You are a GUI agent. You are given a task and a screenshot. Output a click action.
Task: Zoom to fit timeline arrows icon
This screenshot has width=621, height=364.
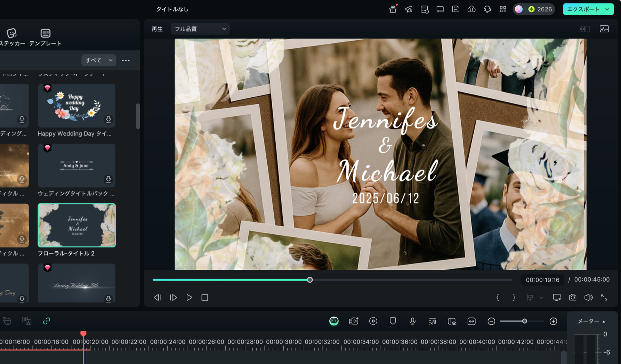(x=471, y=321)
